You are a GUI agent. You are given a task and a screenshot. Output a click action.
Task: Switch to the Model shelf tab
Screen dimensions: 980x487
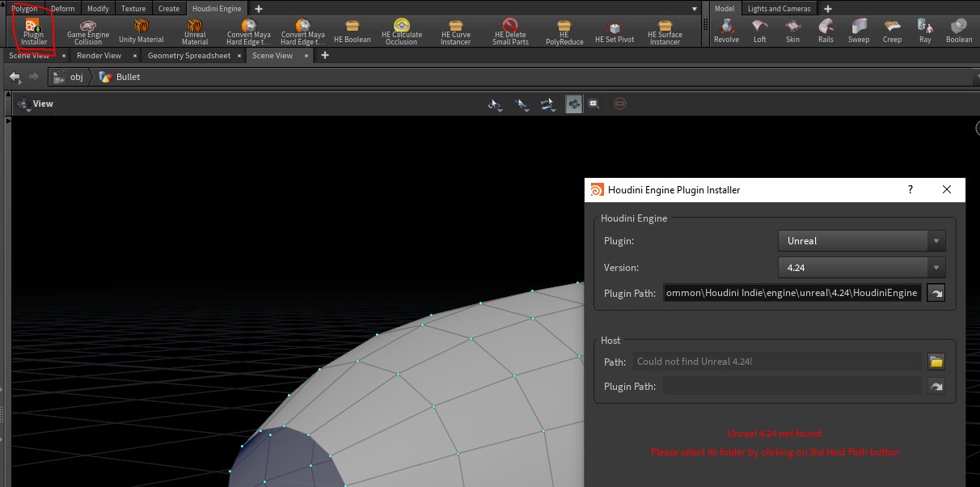(724, 8)
